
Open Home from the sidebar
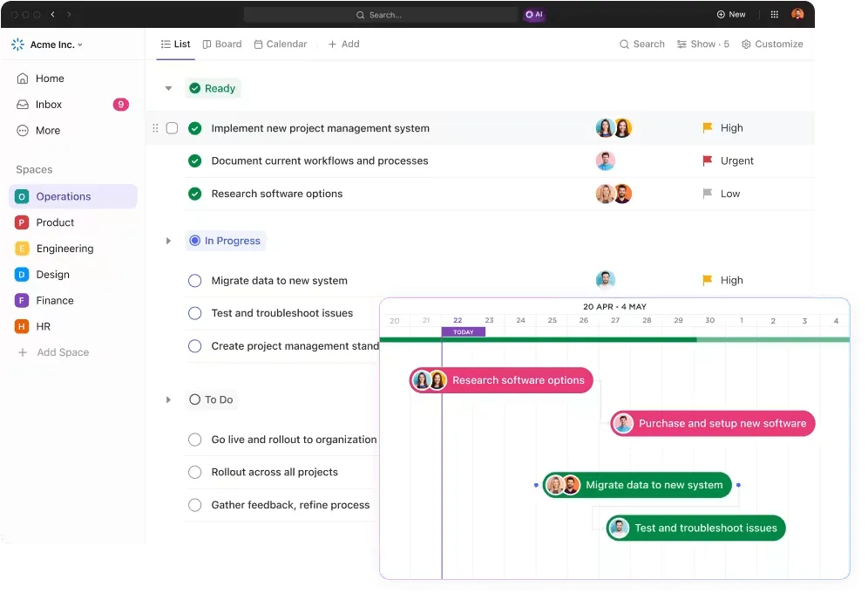40,78
